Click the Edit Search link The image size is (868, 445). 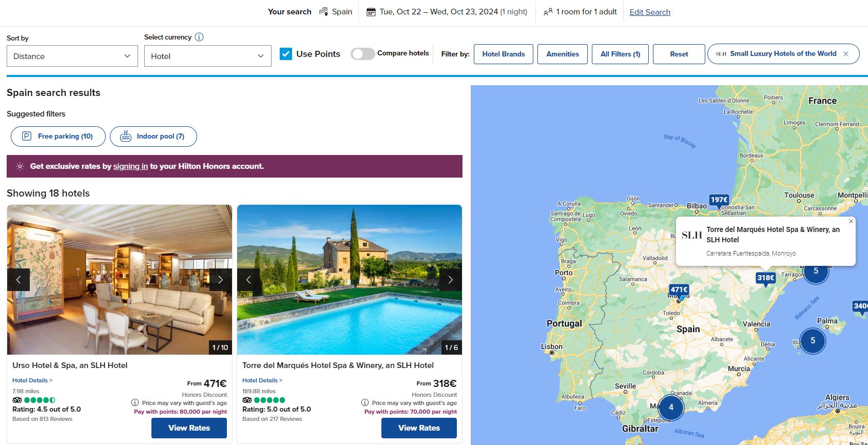(650, 12)
